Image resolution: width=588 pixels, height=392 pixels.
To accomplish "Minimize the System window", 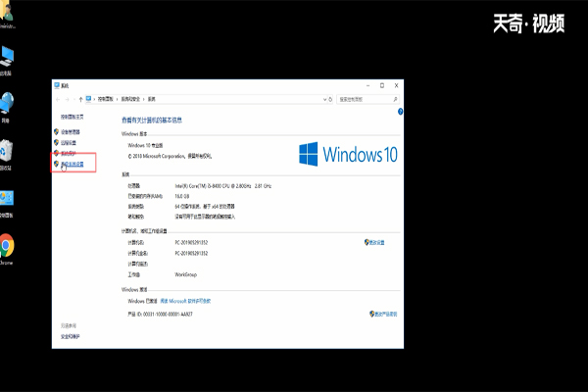I will click(x=367, y=85).
